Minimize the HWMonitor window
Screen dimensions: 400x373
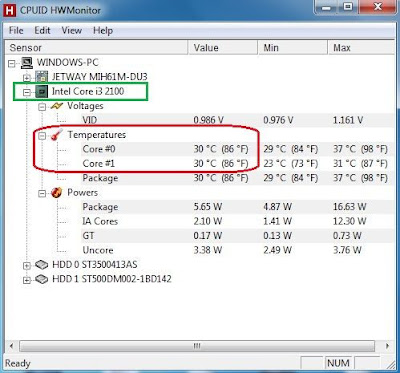(326, 7)
